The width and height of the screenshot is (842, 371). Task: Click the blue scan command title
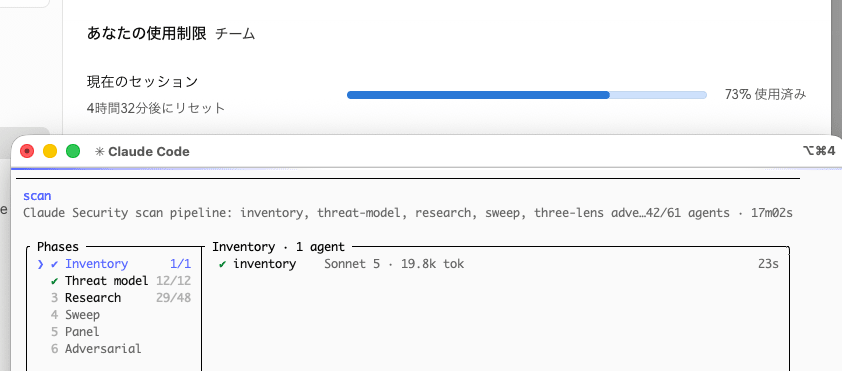tap(37, 196)
